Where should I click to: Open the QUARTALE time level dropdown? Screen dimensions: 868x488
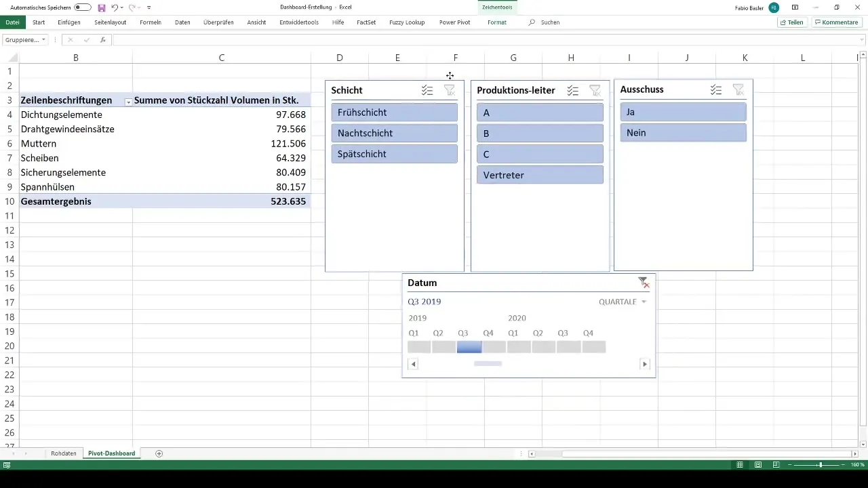coord(623,302)
